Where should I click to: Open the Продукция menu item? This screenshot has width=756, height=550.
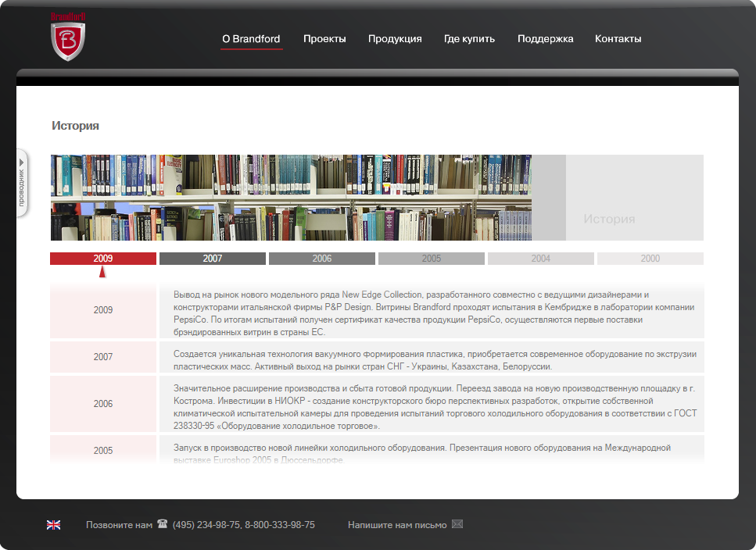click(395, 39)
